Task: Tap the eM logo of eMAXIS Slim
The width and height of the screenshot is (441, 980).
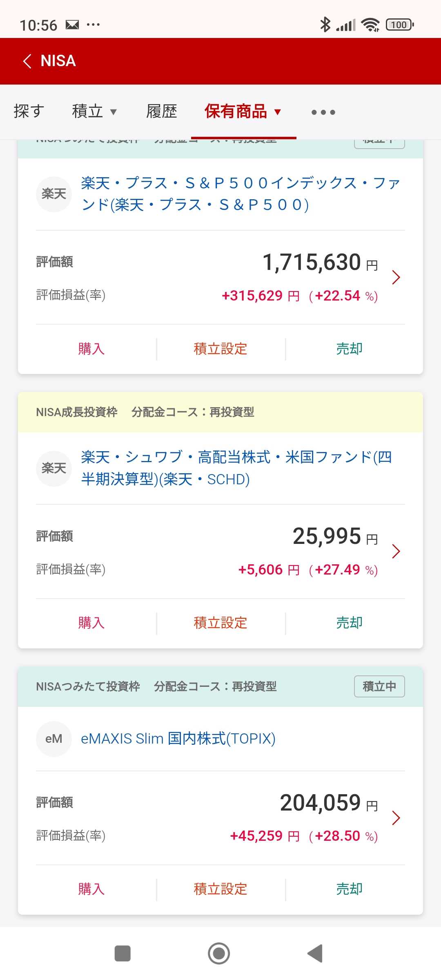Action: coord(54,739)
